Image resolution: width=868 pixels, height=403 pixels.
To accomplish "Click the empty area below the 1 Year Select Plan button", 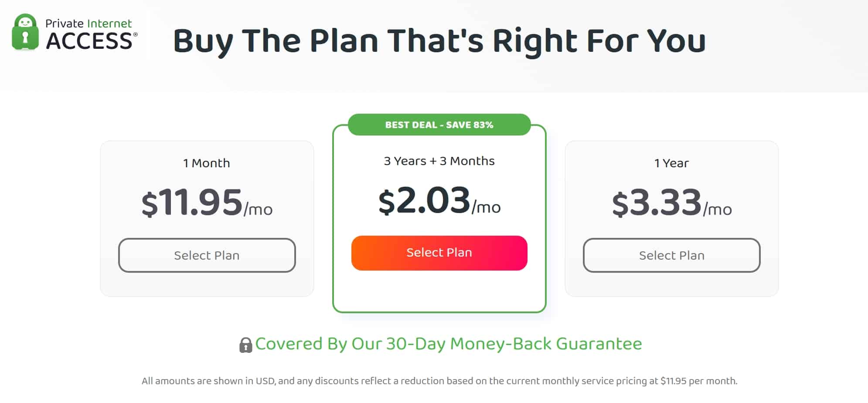I will (x=671, y=284).
